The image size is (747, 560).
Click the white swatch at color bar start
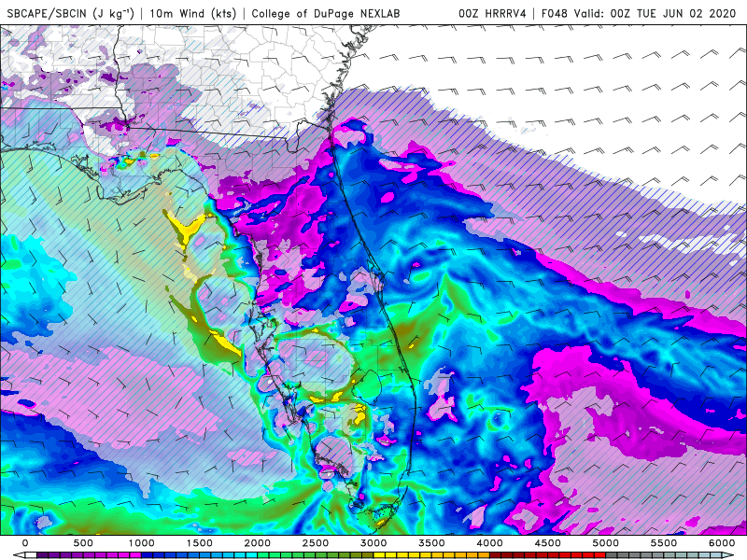pyautogui.click(x=31, y=555)
